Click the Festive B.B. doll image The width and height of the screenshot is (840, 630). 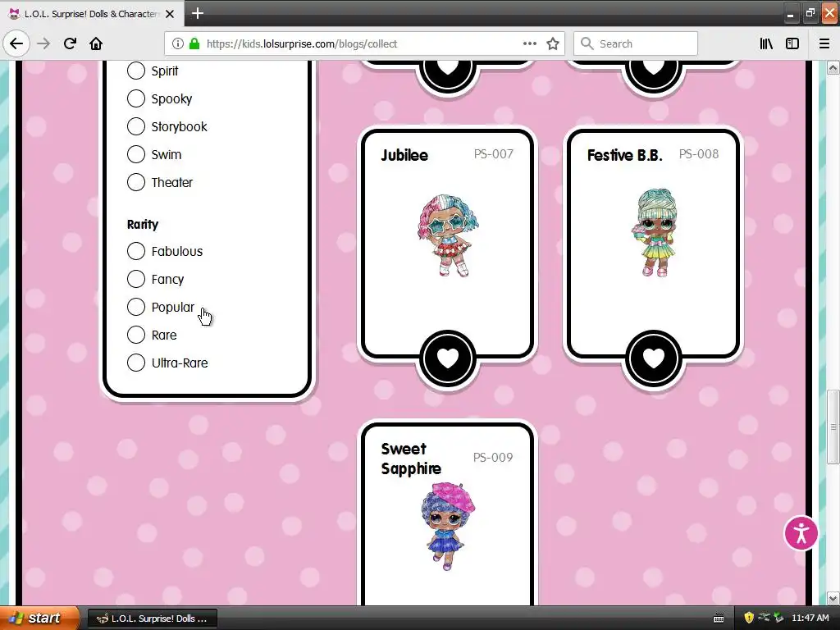tap(654, 232)
